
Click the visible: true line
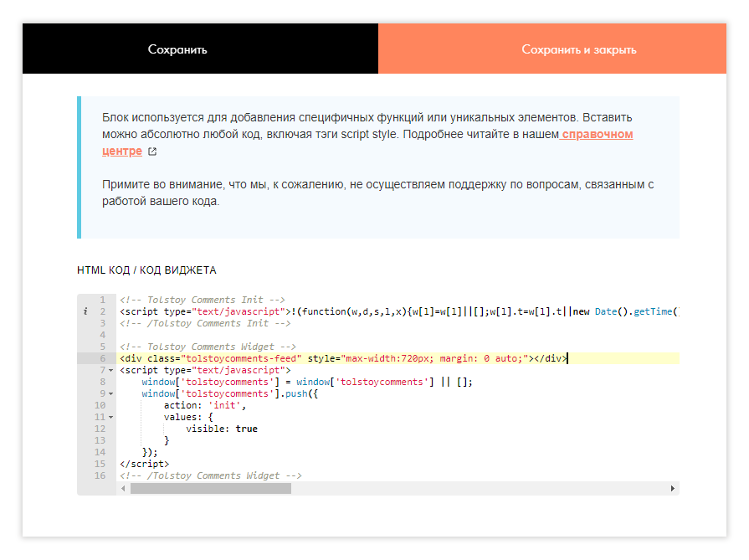tap(222, 429)
